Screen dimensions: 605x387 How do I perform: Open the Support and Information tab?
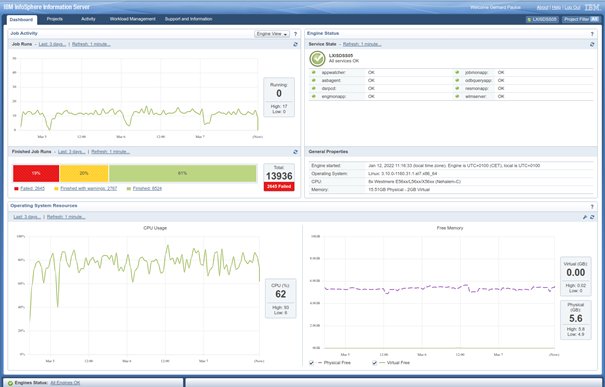pyautogui.click(x=189, y=19)
